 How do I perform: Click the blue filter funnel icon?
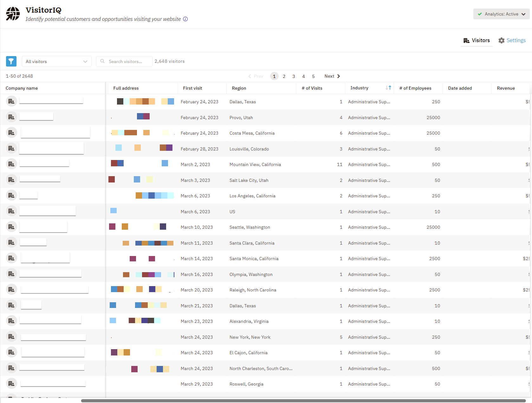[11, 61]
